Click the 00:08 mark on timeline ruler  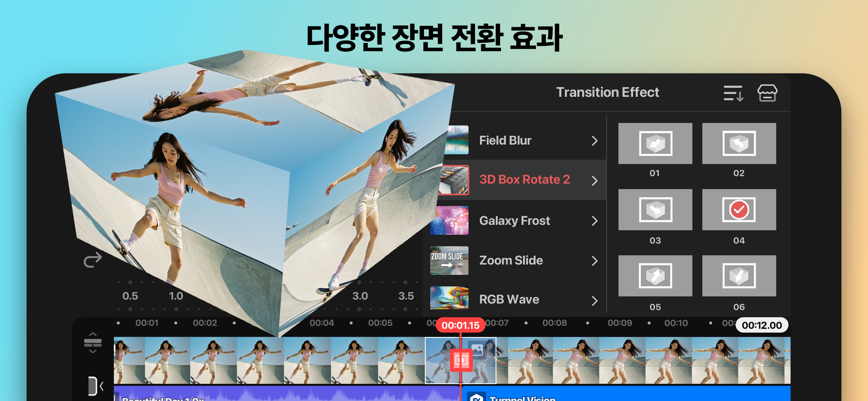[x=555, y=323]
